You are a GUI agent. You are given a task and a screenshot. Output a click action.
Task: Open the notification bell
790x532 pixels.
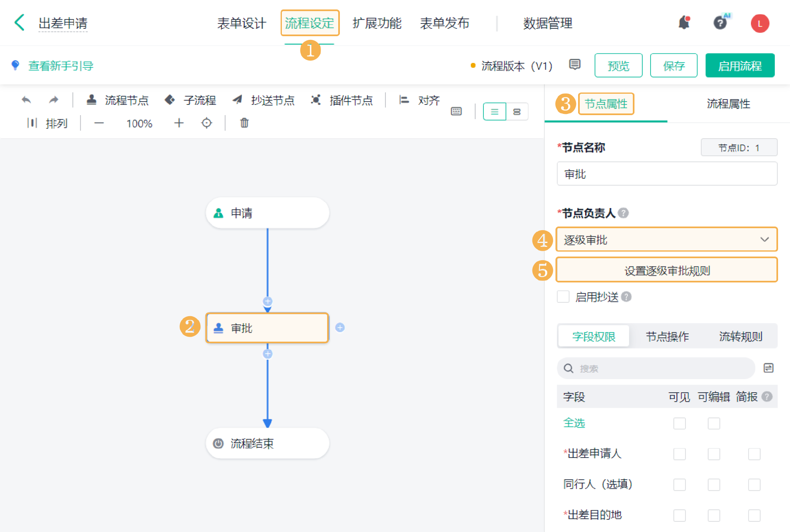pos(684,23)
